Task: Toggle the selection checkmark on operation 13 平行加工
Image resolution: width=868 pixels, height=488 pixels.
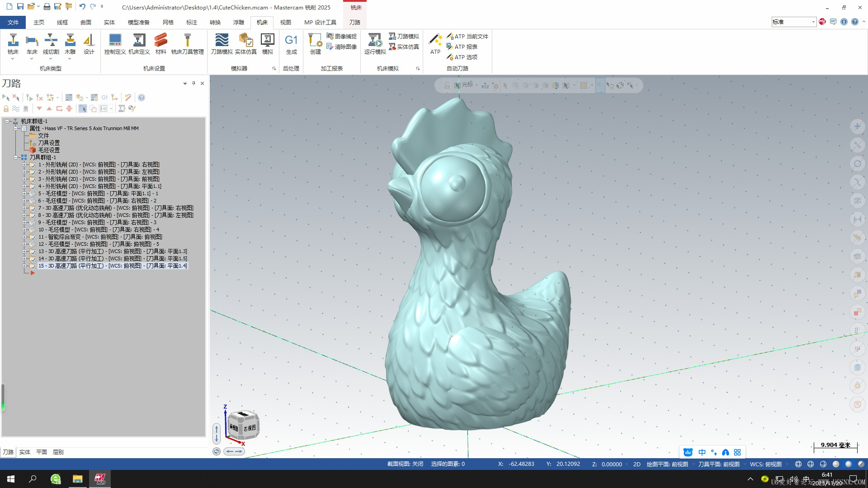Action: tap(33, 252)
